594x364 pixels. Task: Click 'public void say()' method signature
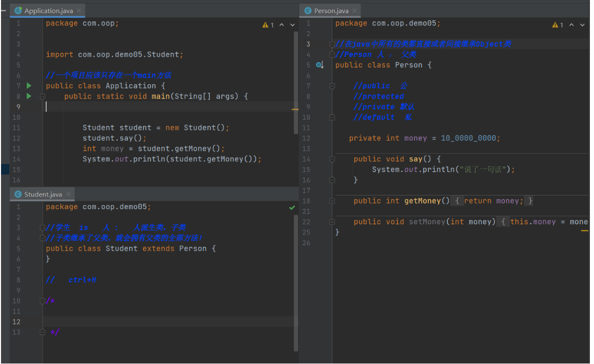pyautogui.click(x=392, y=159)
